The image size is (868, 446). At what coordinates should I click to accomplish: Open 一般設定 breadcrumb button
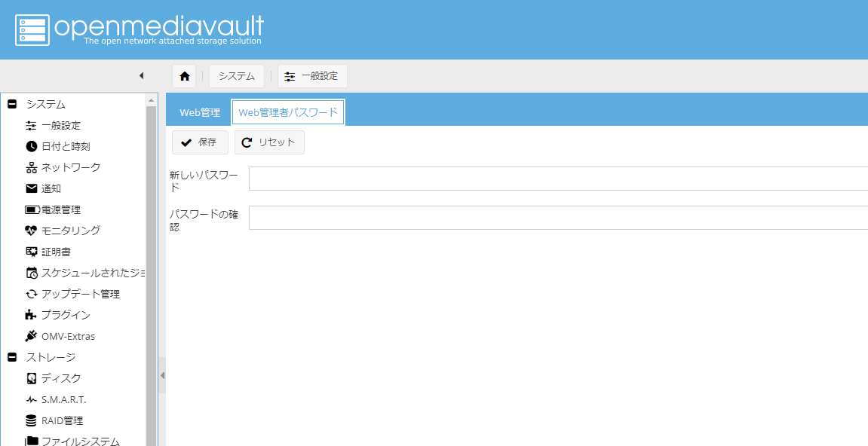(312, 76)
